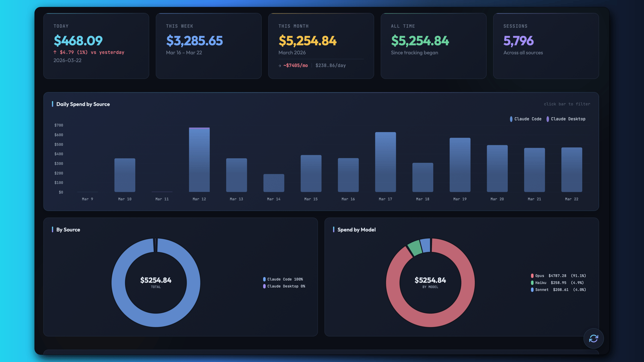Click the This Month $5,254.84 card
Screen dimensions: 644x362
point(321,46)
